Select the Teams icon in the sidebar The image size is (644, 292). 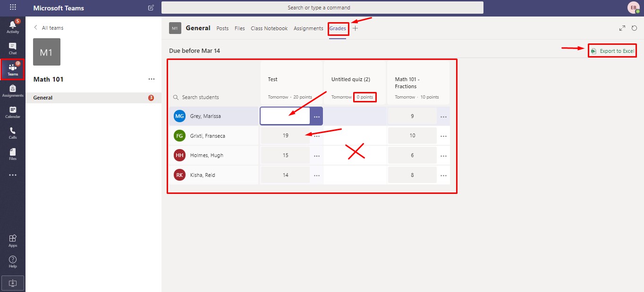coord(13,69)
